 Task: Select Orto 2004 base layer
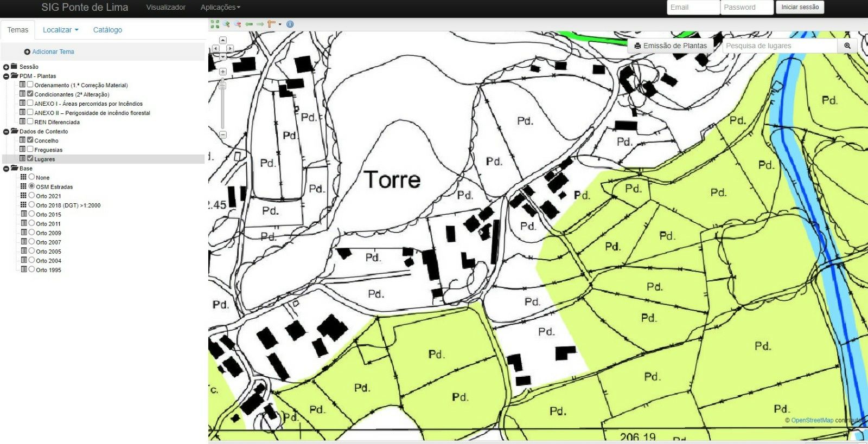pyautogui.click(x=31, y=260)
